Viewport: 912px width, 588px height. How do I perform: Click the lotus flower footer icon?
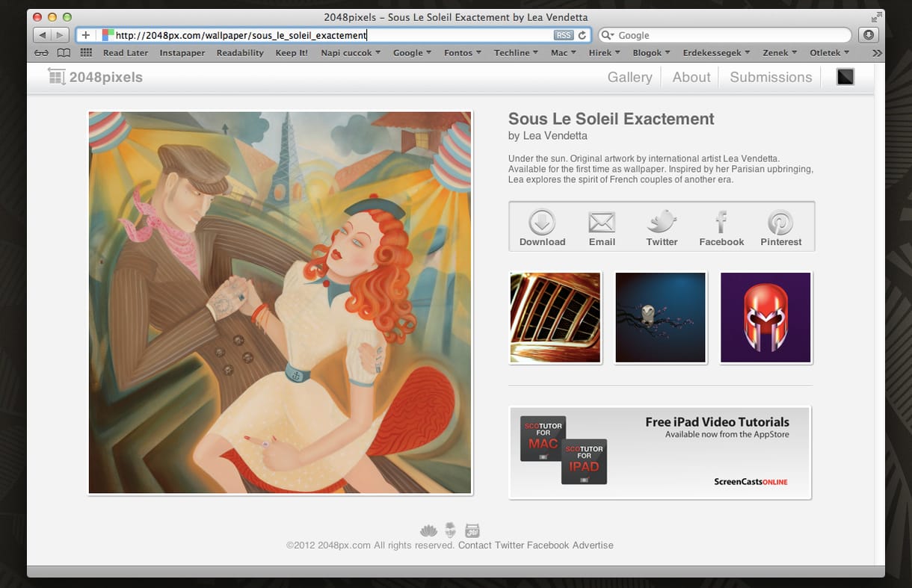point(428,530)
